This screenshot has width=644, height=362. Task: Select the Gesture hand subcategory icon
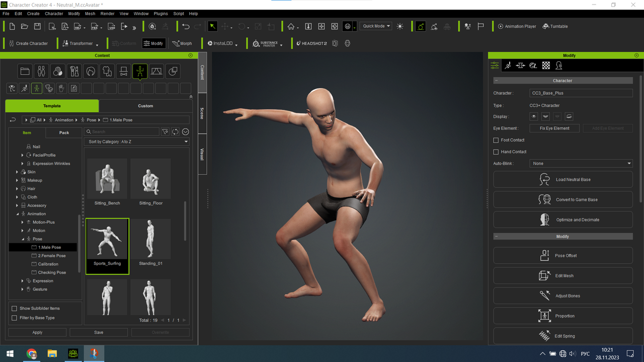[x=61, y=88]
